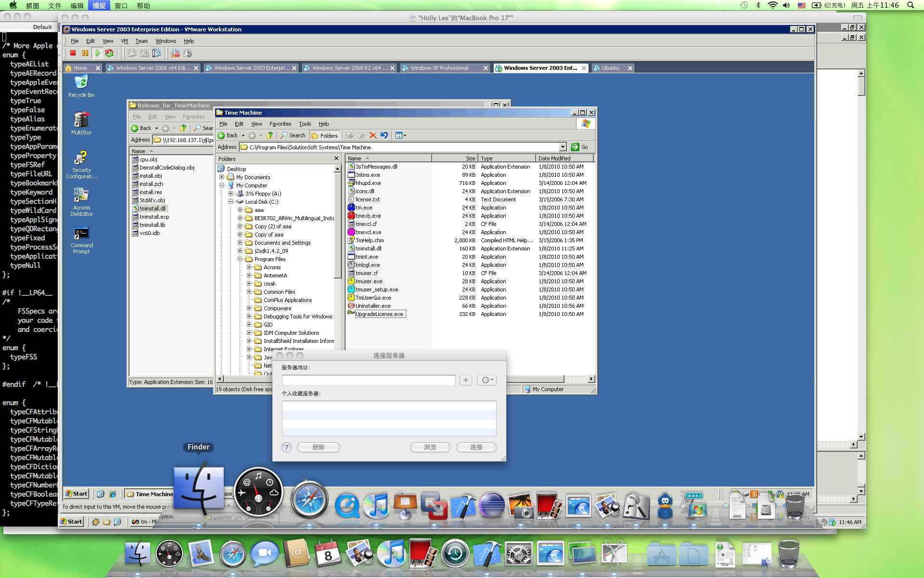
Task: Open Eclipse sphere icon in the remote dock
Action: (492, 506)
